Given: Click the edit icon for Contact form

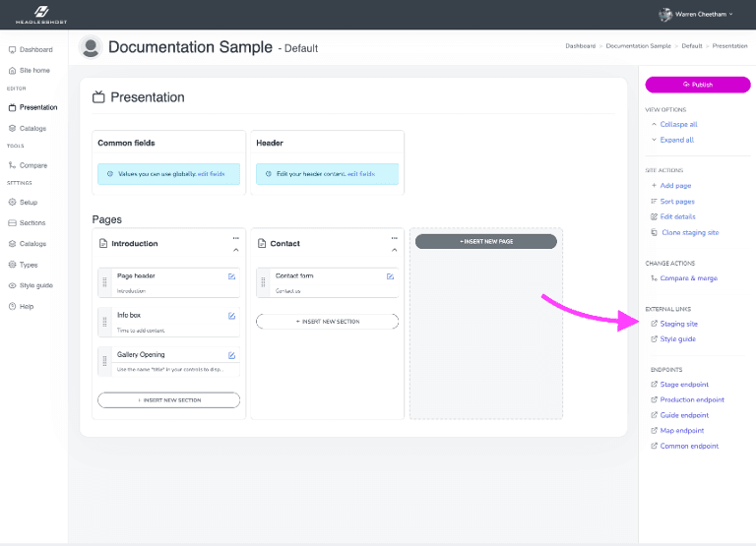Looking at the screenshot, I should click(x=390, y=276).
